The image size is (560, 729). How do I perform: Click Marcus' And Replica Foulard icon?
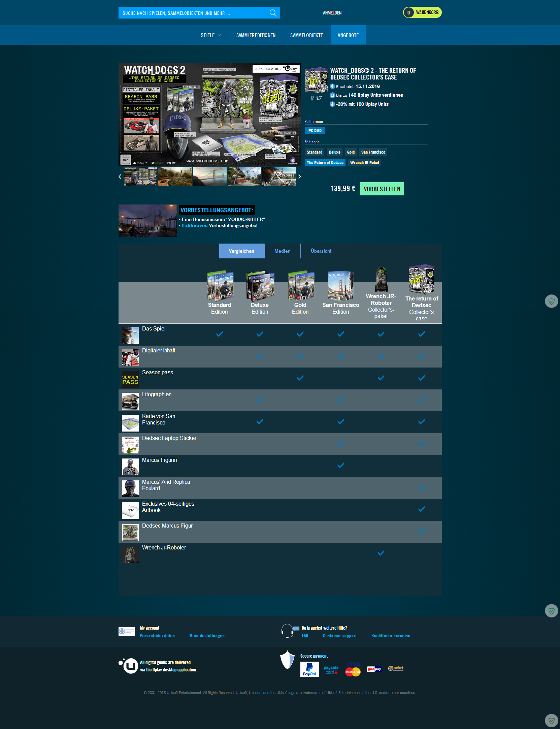tap(130, 488)
